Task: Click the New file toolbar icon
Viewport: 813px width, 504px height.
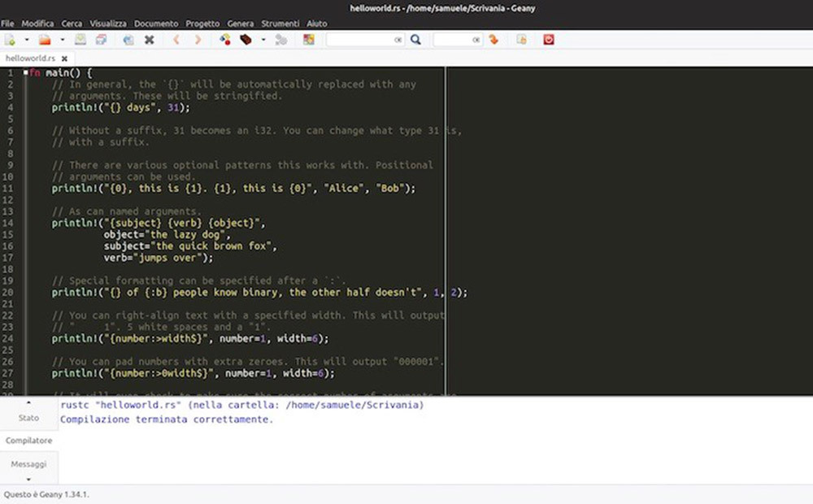Action: [x=10, y=39]
